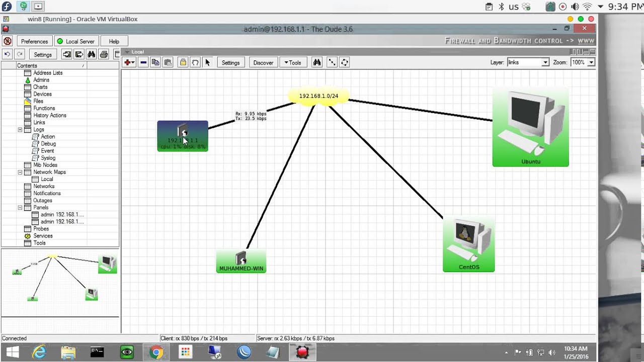644x362 pixels.
Task: Select Services in Contents tree
Action: [43, 236]
